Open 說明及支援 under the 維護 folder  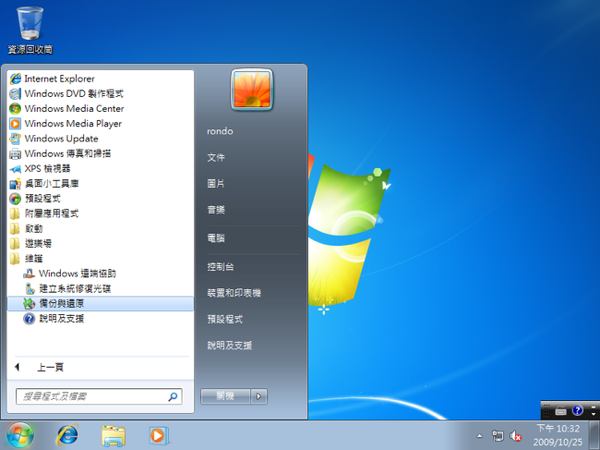pos(100,318)
